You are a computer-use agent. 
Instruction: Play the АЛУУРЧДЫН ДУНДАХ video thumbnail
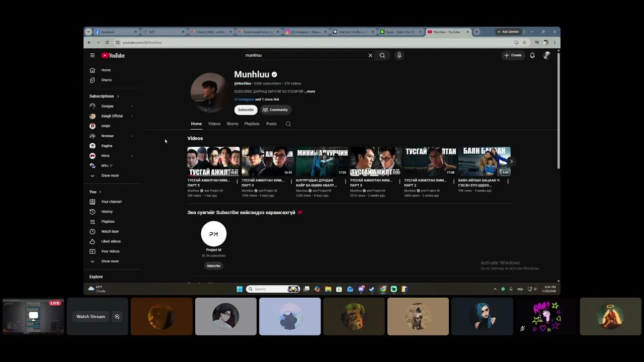[x=322, y=161]
